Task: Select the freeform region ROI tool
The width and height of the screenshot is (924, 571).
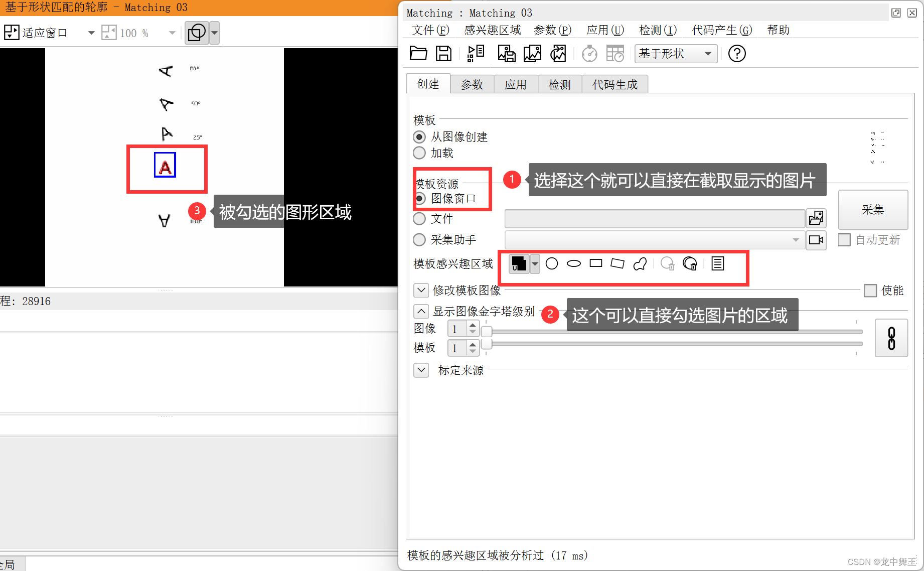Action: 640,263
